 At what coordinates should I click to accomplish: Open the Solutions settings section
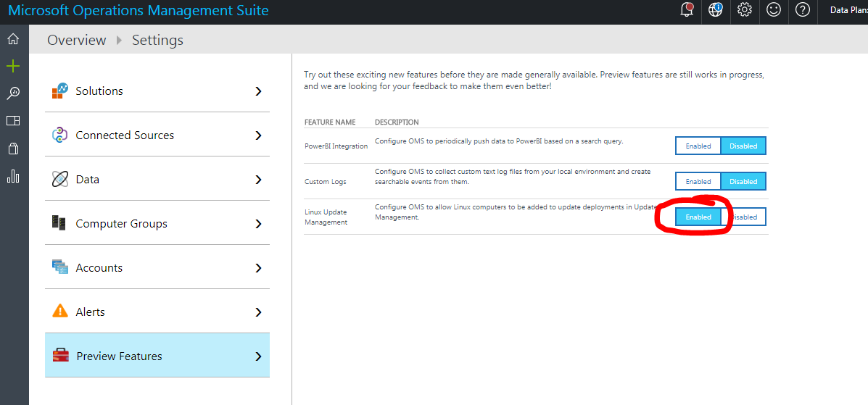pos(157,91)
